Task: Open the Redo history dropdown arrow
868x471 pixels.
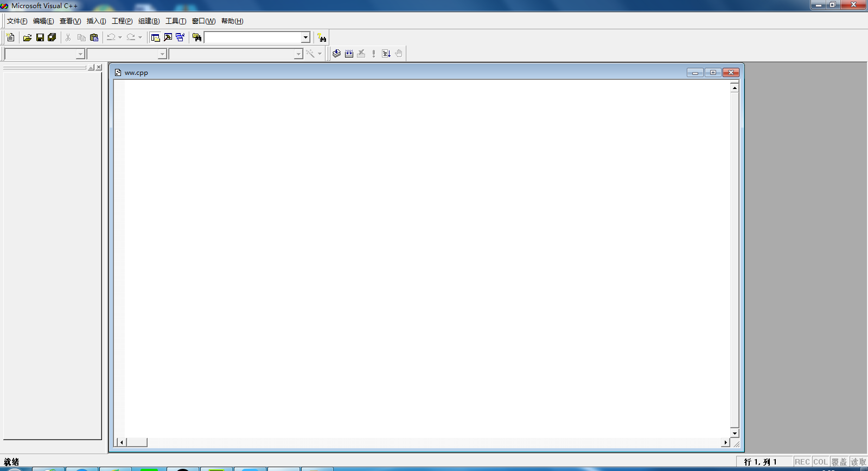Action: tap(140, 37)
